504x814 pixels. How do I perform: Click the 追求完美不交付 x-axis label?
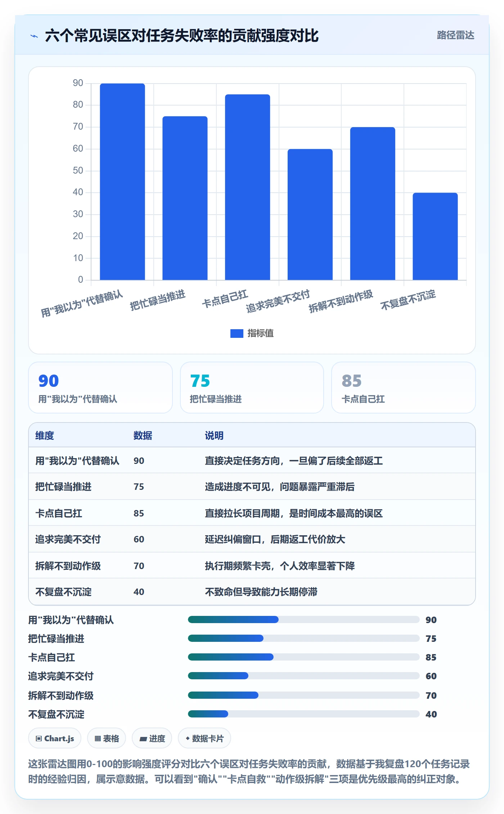[x=278, y=301]
